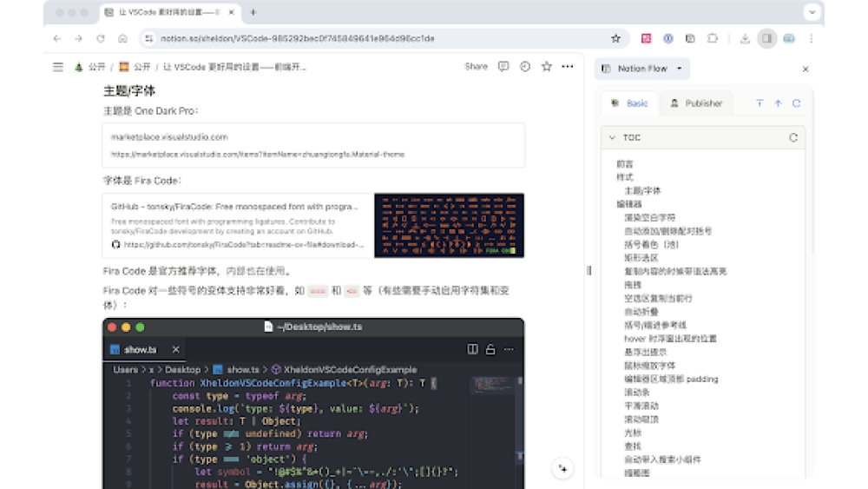Open the first 公开 breadcrumb
This screenshot has width=868, height=489.
pyautogui.click(x=90, y=67)
